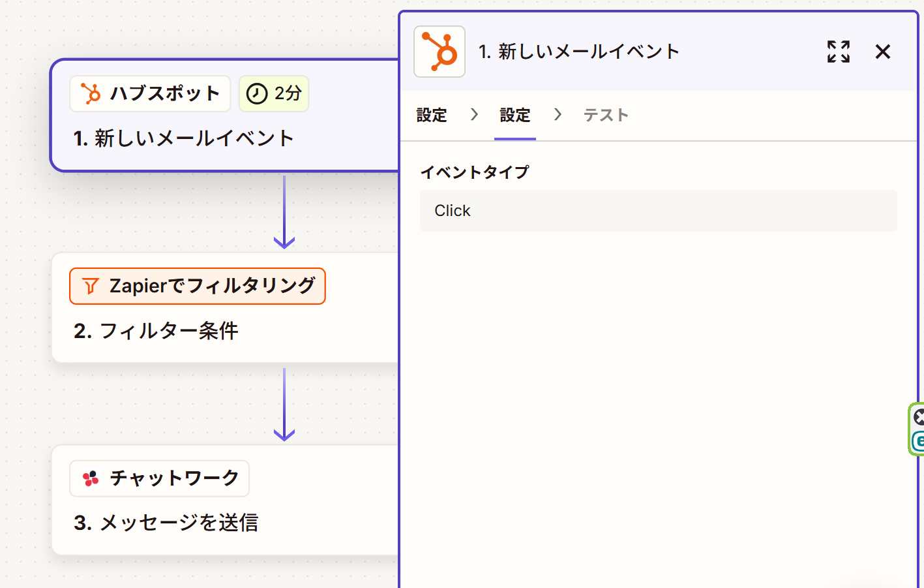This screenshot has height=588, width=924.
Task: Click the 1. 新しいメールイベント panel title
Action: pyautogui.click(x=579, y=52)
